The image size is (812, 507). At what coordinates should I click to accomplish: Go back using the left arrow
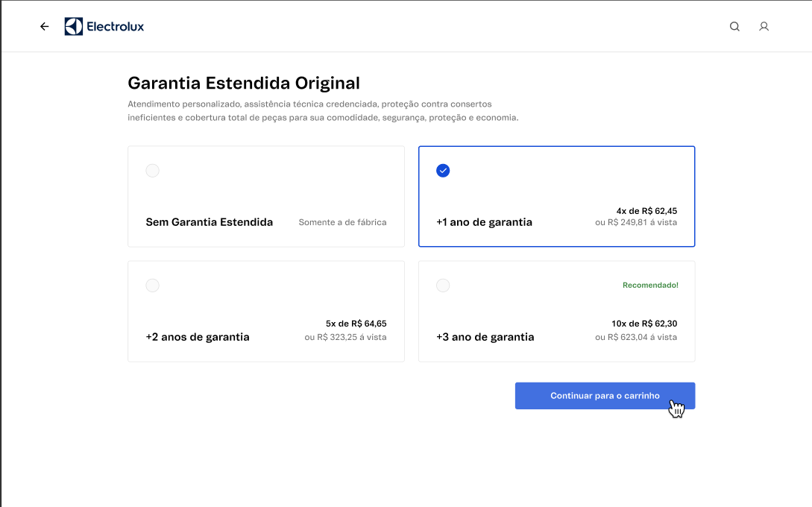click(x=45, y=27)
